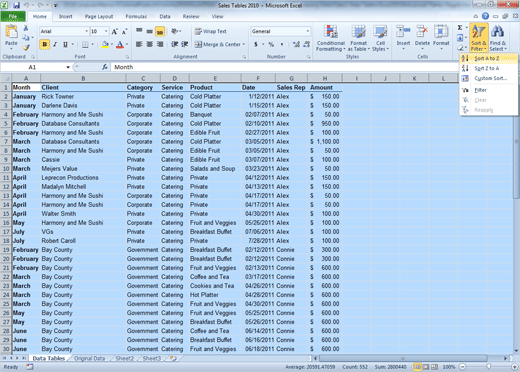Decrease font size with Shrink Font
The height and width of the screenshot is (372, 520).
click(124, 31)
